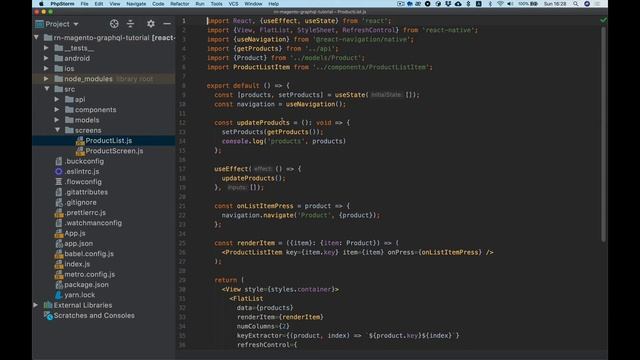The width and height of the screenshot is (640, 360).
Task: Open the VCS menu
Action: pyautogui.click(x=233, y=4)
